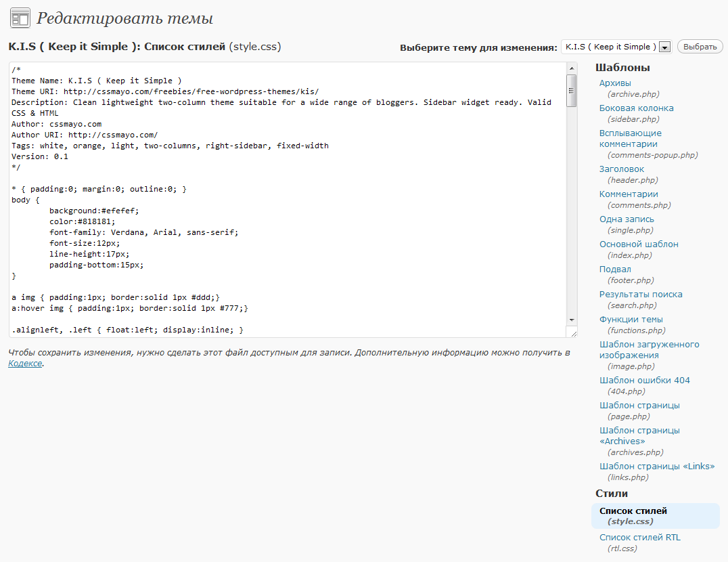
Task: Click the 'color:#818181;' line
Action: pyautogui.click(x=82, y=221)
